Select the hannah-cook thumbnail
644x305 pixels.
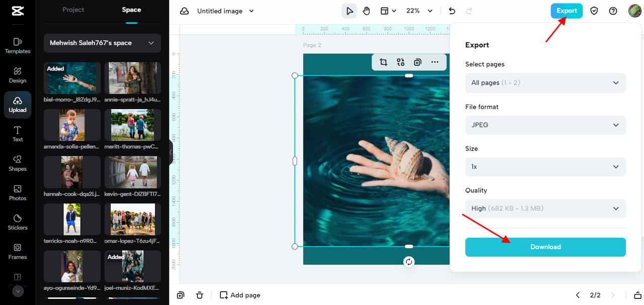tap(72, 172)
